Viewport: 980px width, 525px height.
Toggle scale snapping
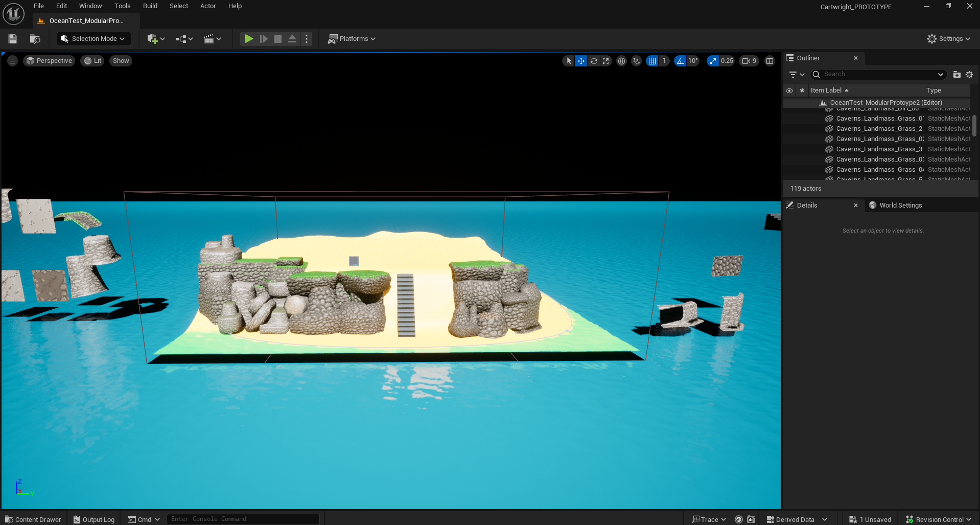point(713,61)
